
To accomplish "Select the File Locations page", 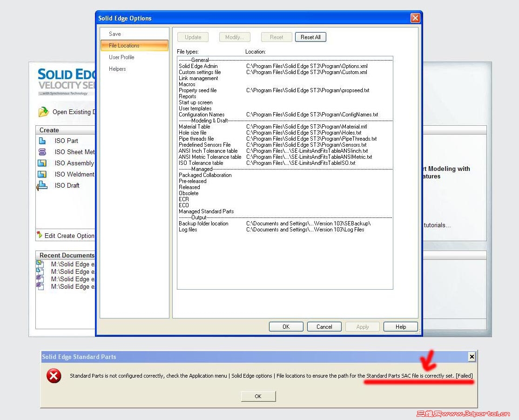I will (135, 45).
